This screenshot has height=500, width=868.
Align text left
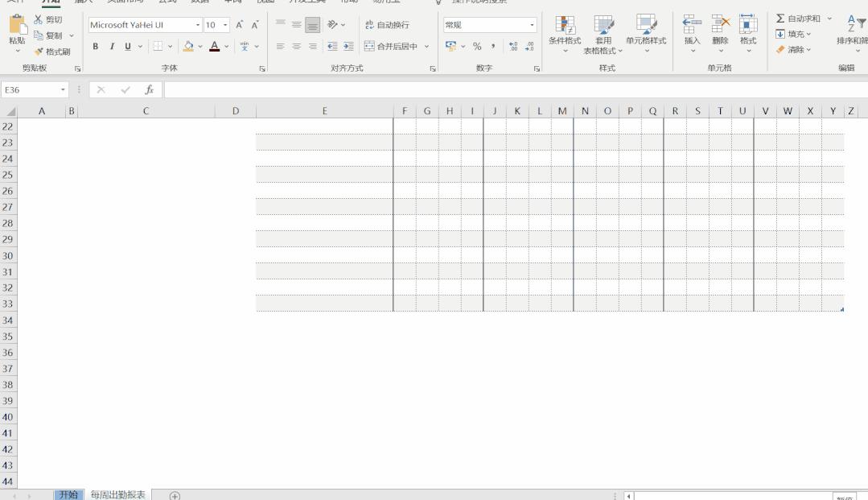coord(281,47)
